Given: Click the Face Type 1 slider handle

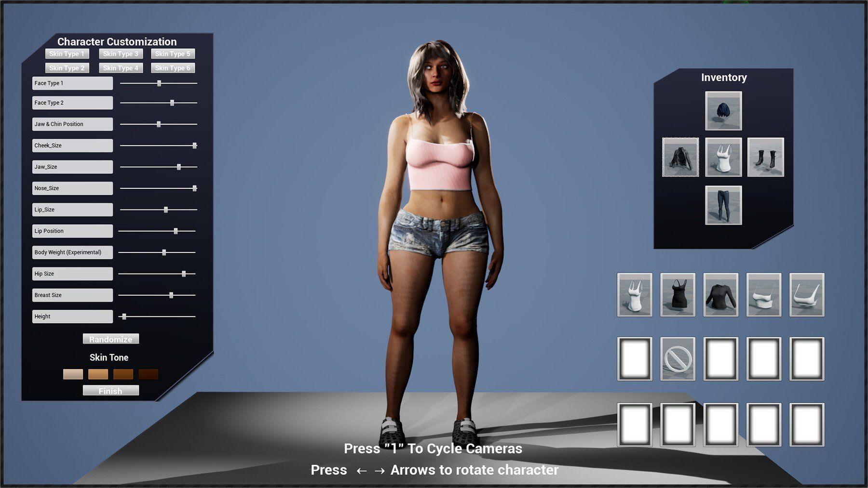Looking at the screenshot, I should click(x=159, y=83).
